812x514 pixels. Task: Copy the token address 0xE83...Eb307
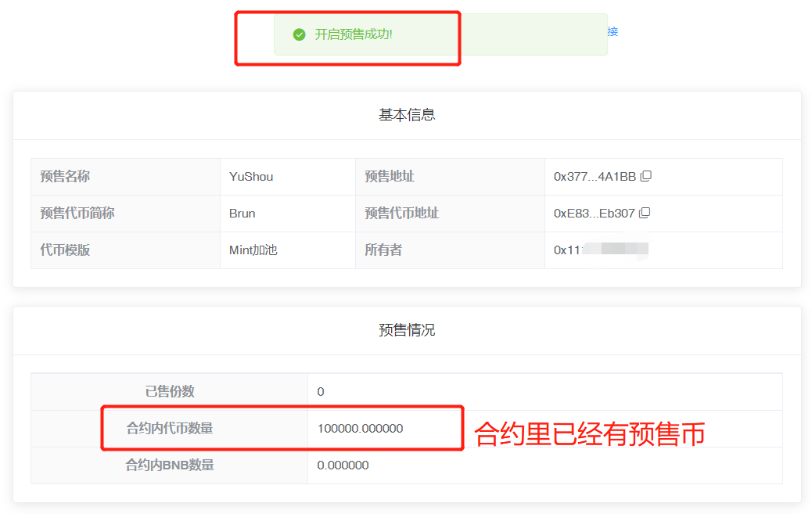click(645, 213)
